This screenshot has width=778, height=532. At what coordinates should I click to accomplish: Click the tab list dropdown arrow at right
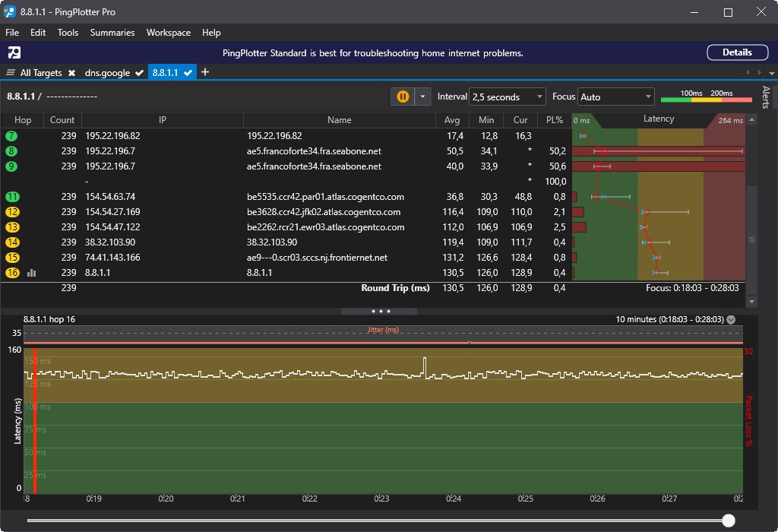[772, 73]
